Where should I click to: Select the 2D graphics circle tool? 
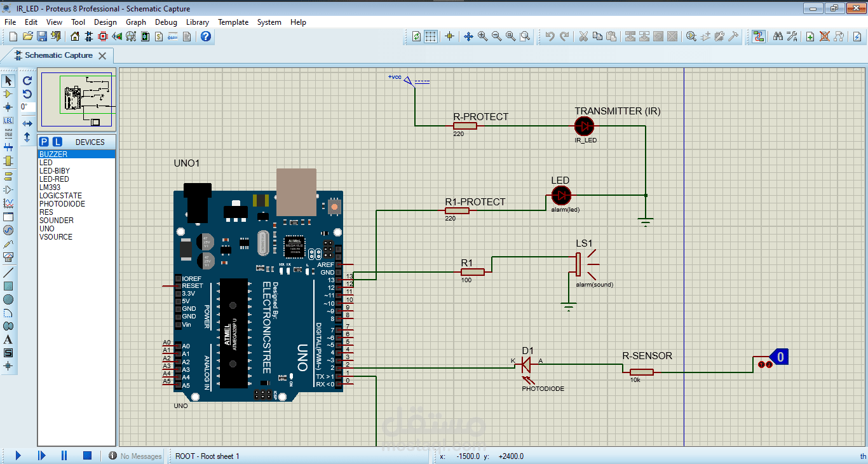(x=8, y=299)
